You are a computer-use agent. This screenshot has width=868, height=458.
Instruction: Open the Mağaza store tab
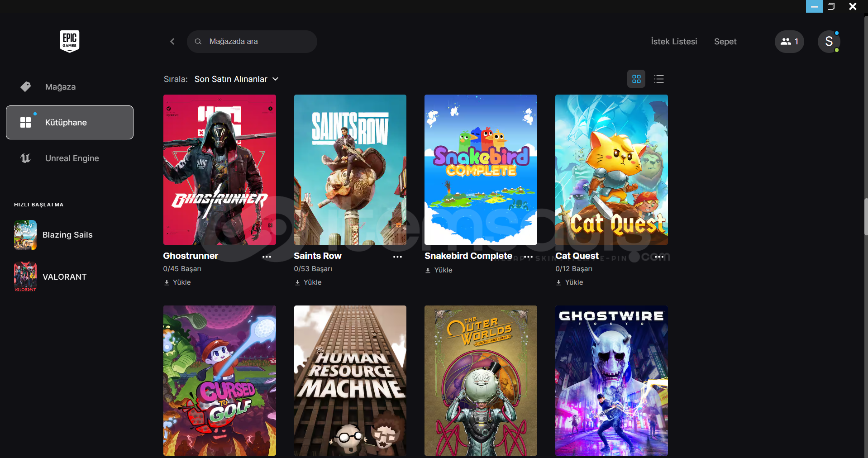(x=70, y=87)
